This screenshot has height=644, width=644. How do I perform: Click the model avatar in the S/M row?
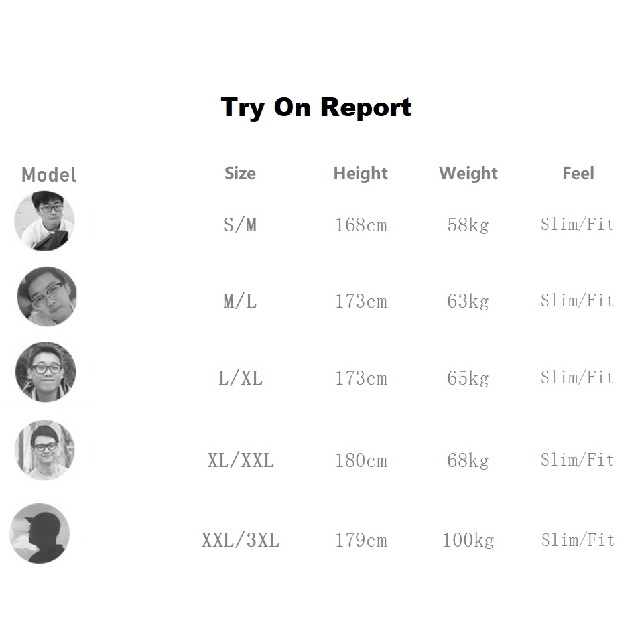tap(44, 222)
